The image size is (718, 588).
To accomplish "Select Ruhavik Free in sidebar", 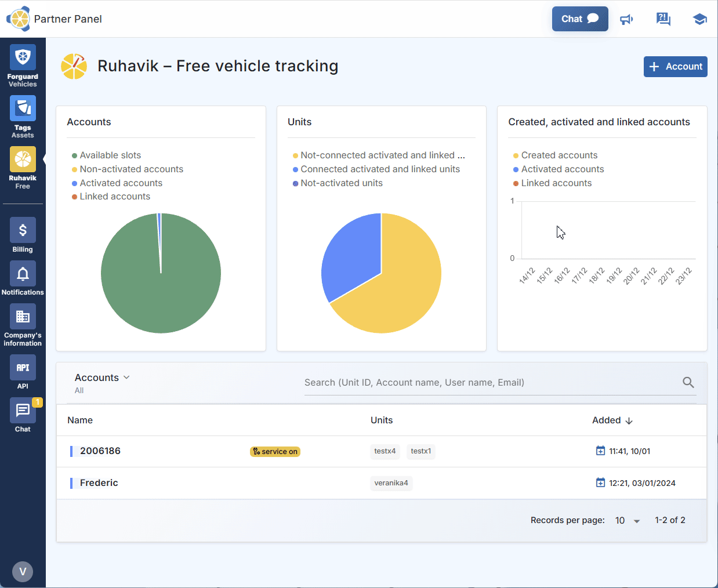I will click(23, 168).
